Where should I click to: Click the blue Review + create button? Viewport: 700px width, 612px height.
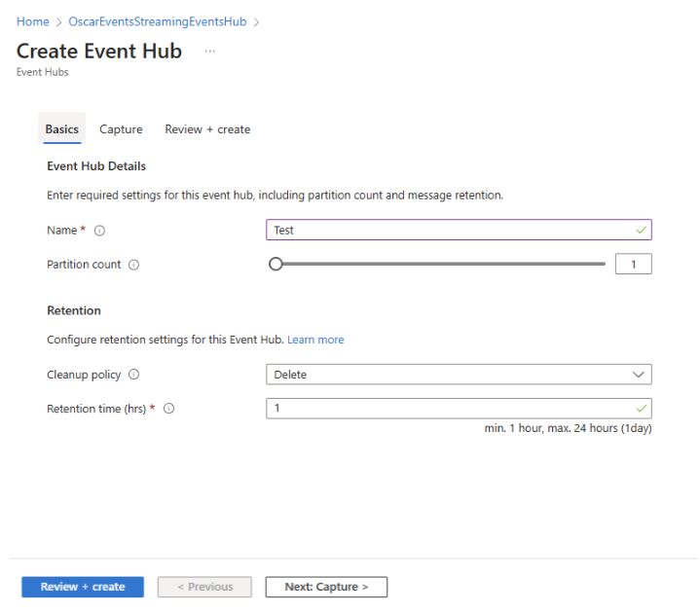pyautogui.click(x=83, y=587)
